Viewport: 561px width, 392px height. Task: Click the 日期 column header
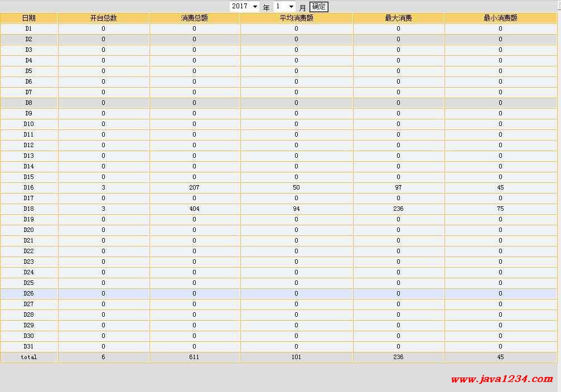28,18
